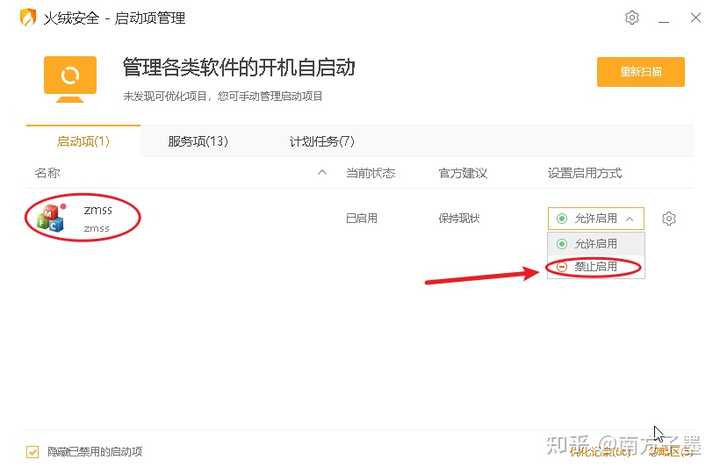
Task: Close the startup manager window
Action: click(695, 18)
